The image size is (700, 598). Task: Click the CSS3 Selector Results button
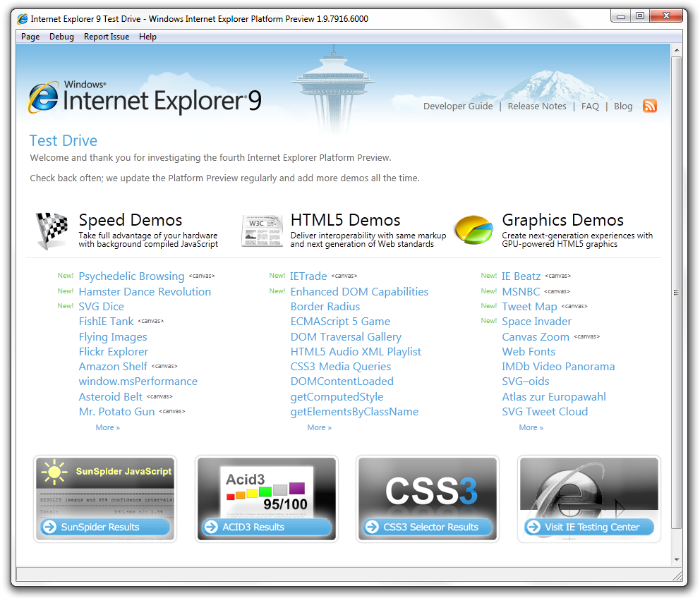pyautogui.click(x=428, y=527)
